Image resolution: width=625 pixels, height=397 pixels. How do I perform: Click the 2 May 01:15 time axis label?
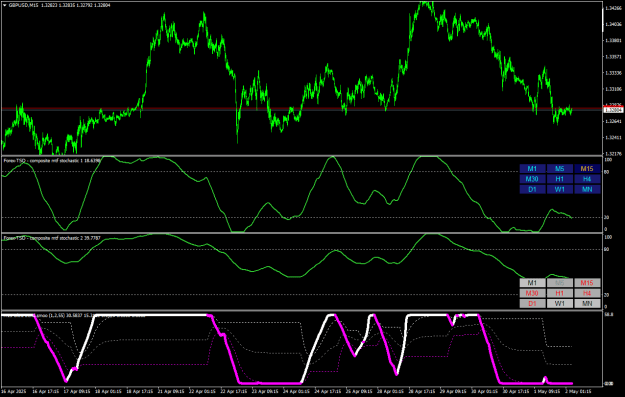click(x=578, y=391)
